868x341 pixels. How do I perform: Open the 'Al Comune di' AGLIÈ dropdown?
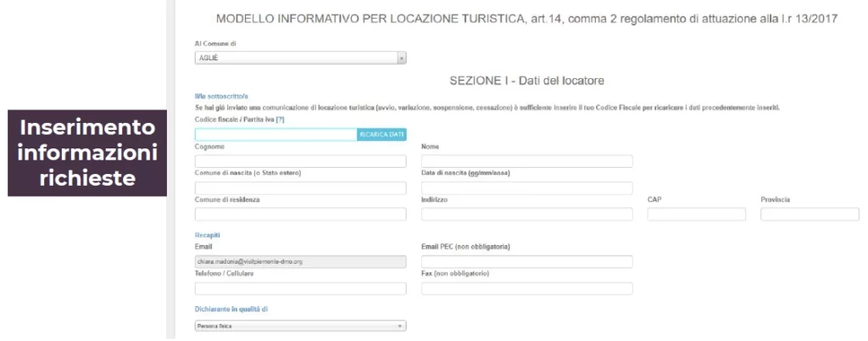(301, 59)
